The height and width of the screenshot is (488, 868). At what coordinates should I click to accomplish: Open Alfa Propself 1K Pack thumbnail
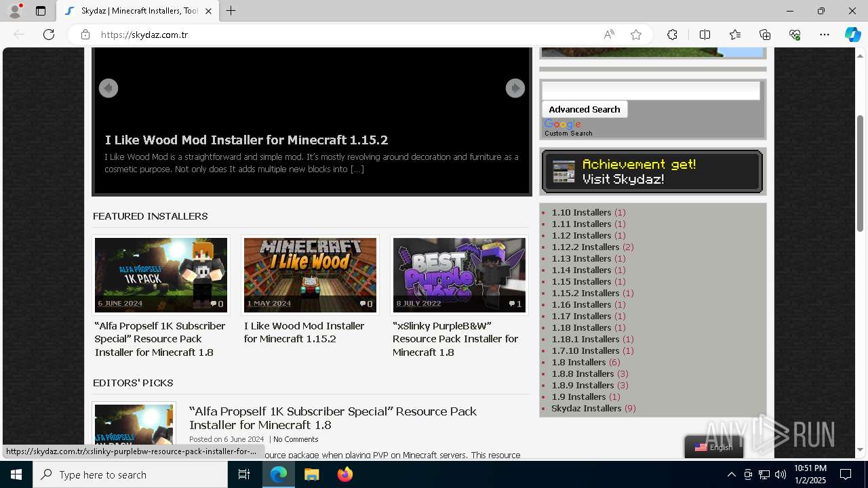pos(161,274)
